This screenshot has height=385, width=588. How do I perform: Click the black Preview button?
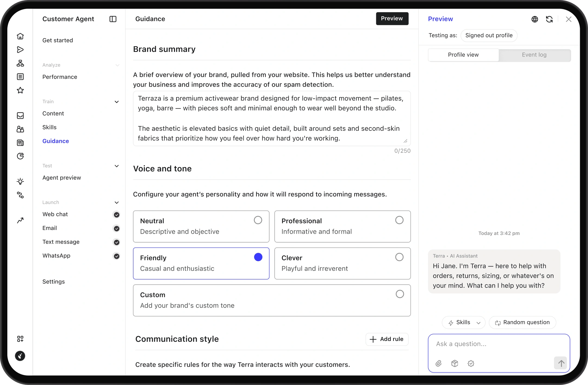392,18
